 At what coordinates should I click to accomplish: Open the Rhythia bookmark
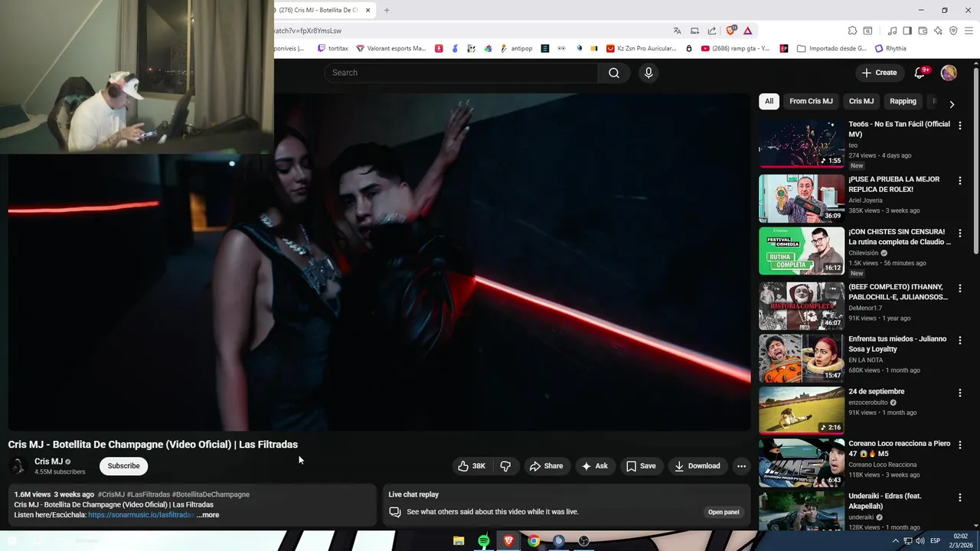pyautogui.click(x=890, y=48)
